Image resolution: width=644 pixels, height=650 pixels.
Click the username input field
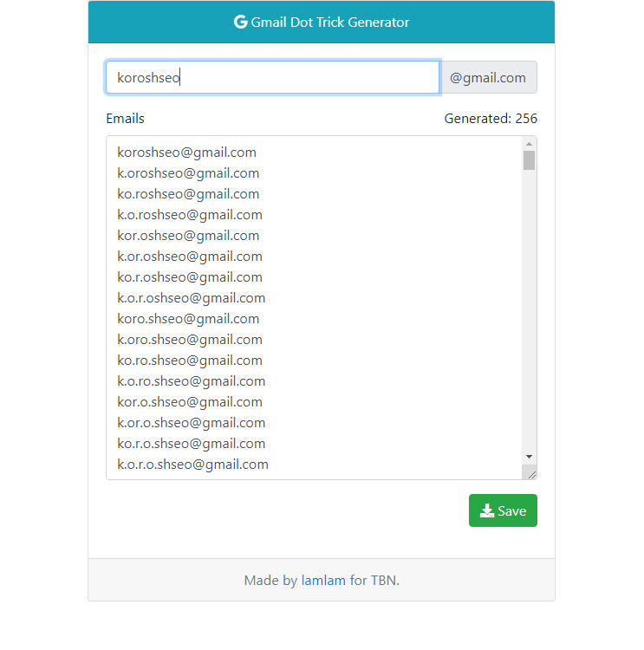272,77
